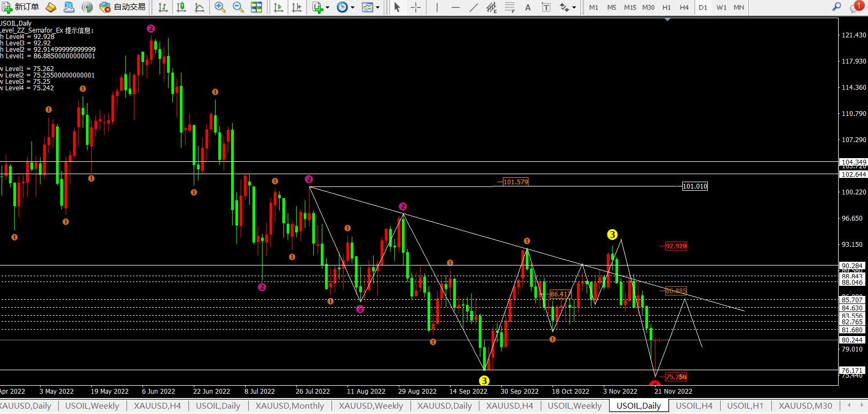This screenshot has height=414, width=868.
Task: Click the red 75.250 level label
Action: (676, 377)
